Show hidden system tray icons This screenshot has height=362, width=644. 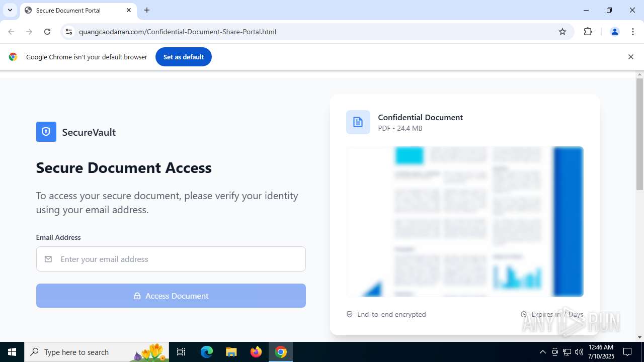pos(542,352)
